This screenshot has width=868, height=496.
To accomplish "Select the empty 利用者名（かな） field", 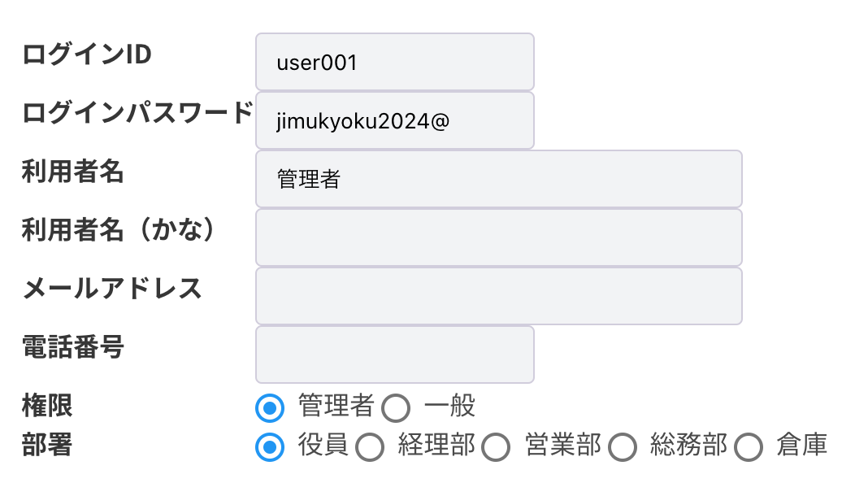I will tap(498, 237).
